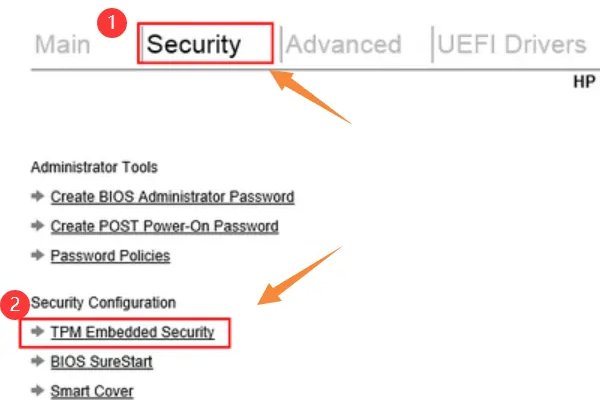Viewport: 600px width, 400px height.
Task: Open the Smart Cover link
Action: (x=92, y=391)
